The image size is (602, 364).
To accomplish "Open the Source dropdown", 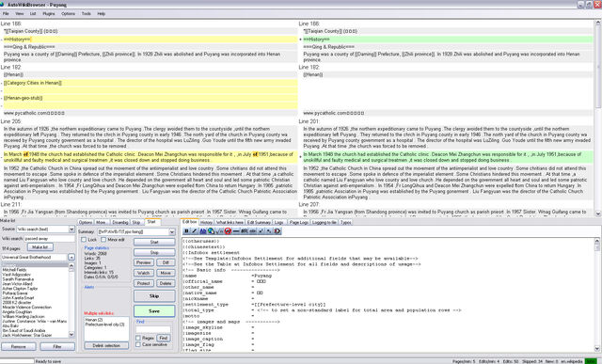I will (71, 229).
